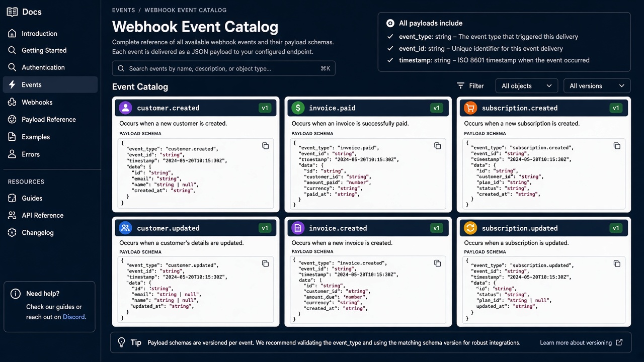Viewport: 644px width, 362px height.
Task: Copy the customer.created payload schema
Action: pos(265,146)
